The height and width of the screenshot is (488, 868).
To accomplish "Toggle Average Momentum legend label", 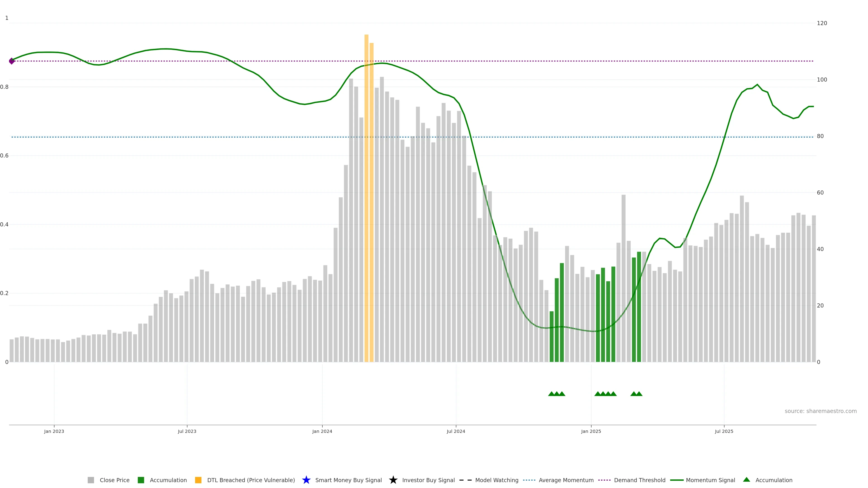I will [x=566, y=480].
